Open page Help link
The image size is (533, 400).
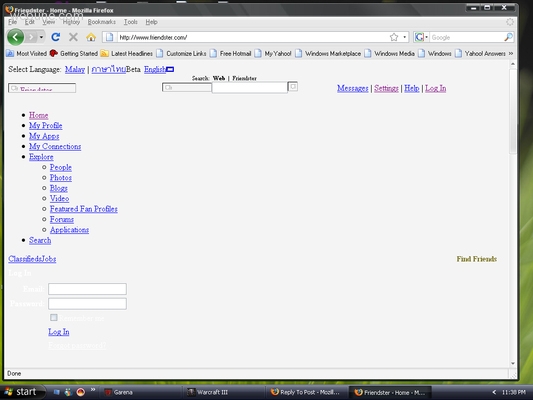coord(412,88)
